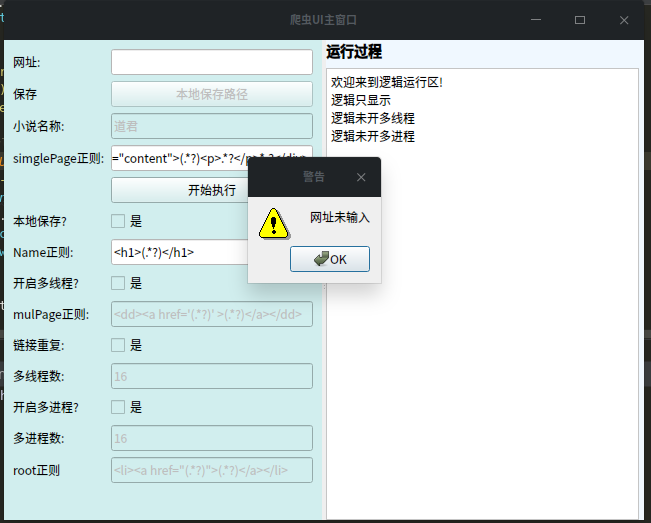Click the root正则 input field

click(212, 470)
